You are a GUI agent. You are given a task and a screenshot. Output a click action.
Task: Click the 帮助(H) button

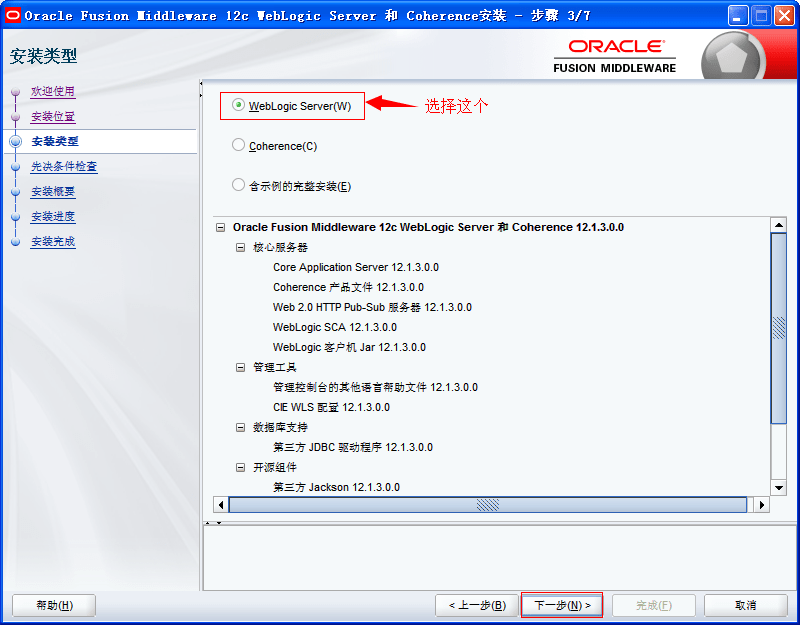(x=54, y=606)
